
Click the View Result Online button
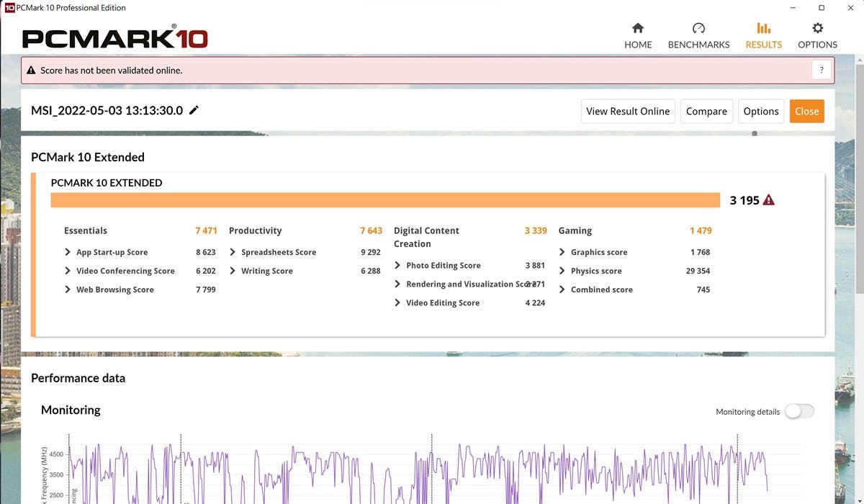click(627, 111)
